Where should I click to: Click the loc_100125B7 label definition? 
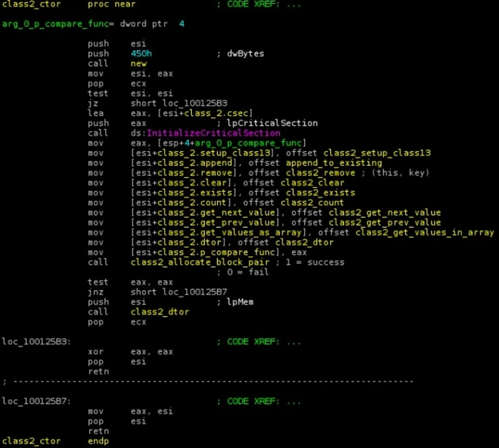36,401
